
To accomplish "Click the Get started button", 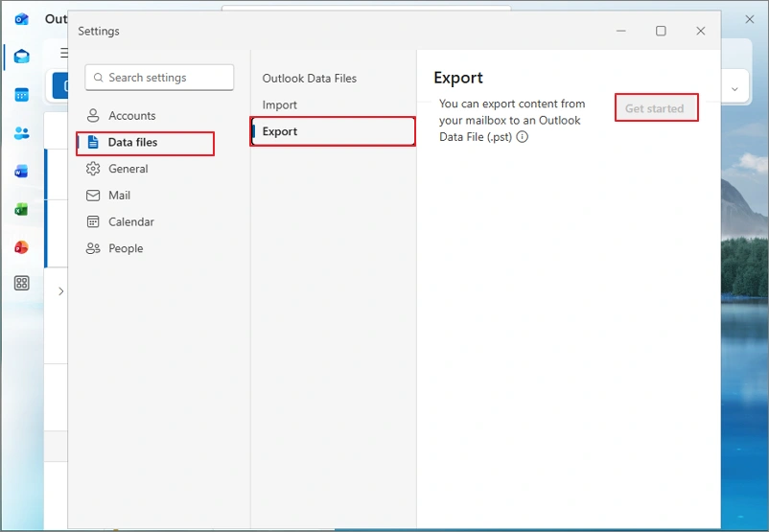I will coord(656,108).
